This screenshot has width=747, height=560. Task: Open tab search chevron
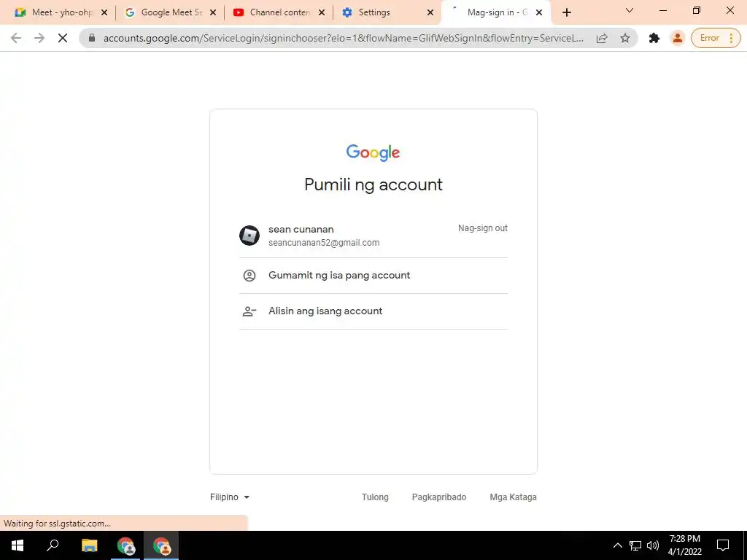[630, 10]
